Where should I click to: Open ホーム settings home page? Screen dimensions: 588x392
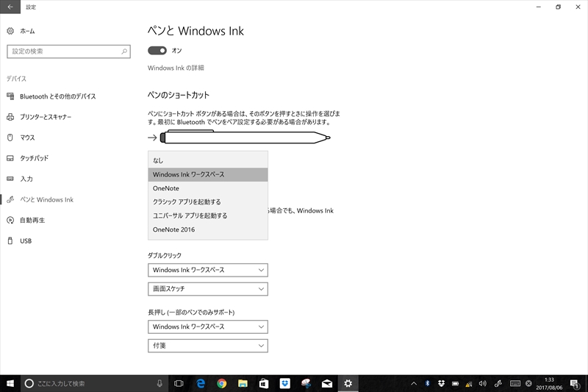pos(21,31)
